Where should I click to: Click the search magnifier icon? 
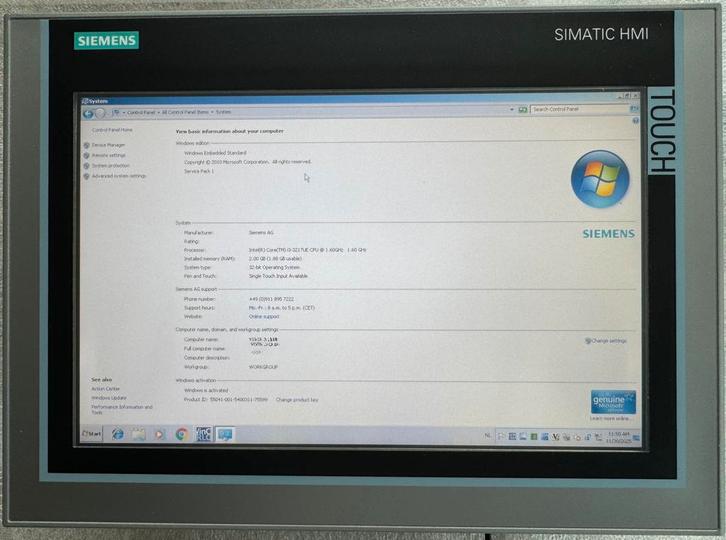coord(633,109)
